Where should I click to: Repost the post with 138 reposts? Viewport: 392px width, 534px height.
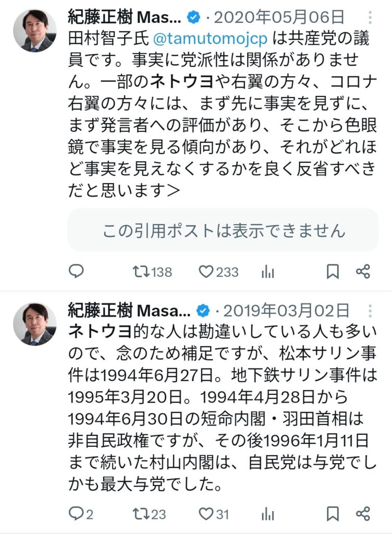[x=141, y=271]
